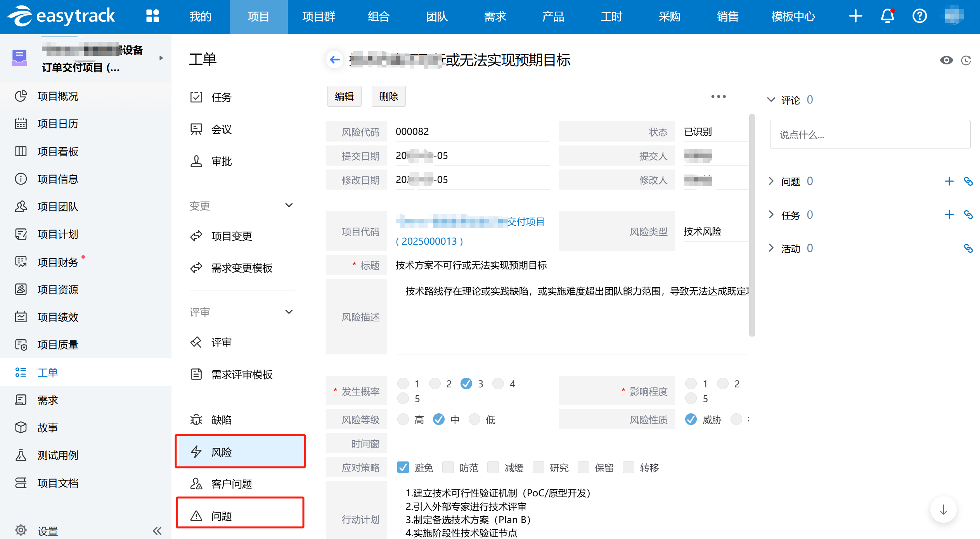
Task: Click the 编辑 button
Action: point(344,96)
